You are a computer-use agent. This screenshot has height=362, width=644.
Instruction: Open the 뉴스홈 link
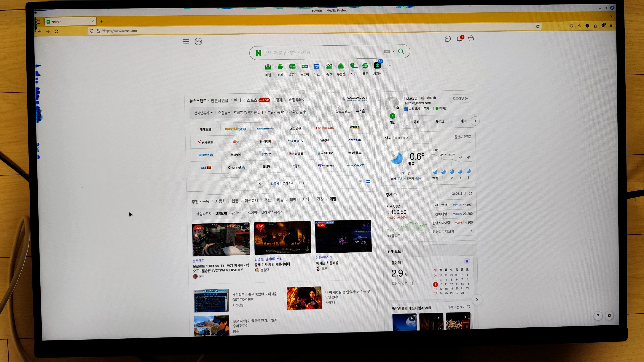[360, 111]
